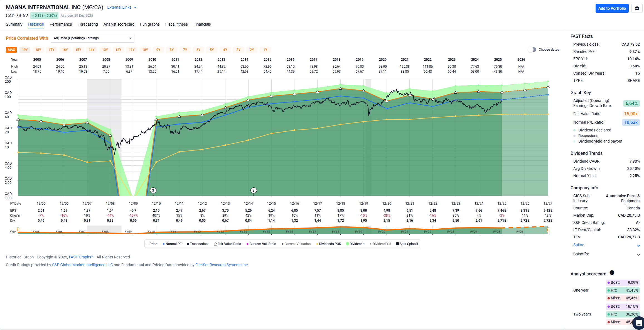This screenshot has height=330, width=644.
Task: Click Fair Value Ratio triangle at 12/18
Action: click(x=340, y=89)
